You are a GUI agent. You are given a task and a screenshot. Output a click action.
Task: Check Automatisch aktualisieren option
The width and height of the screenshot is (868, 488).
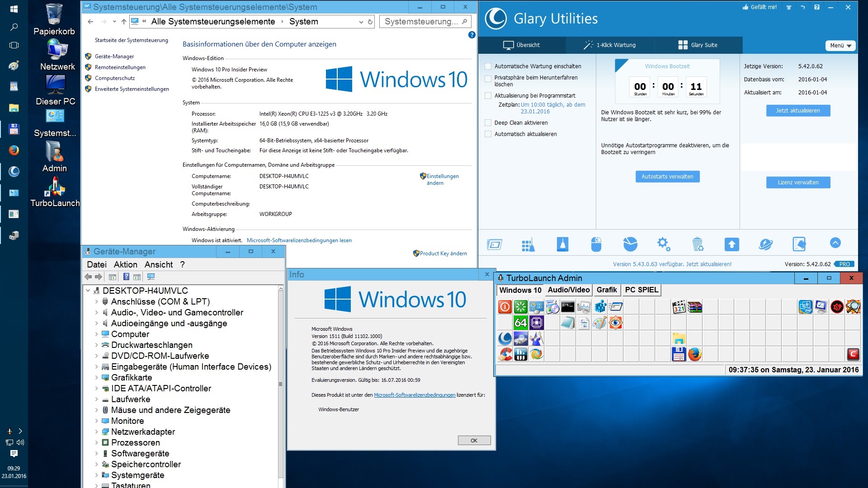488,134
